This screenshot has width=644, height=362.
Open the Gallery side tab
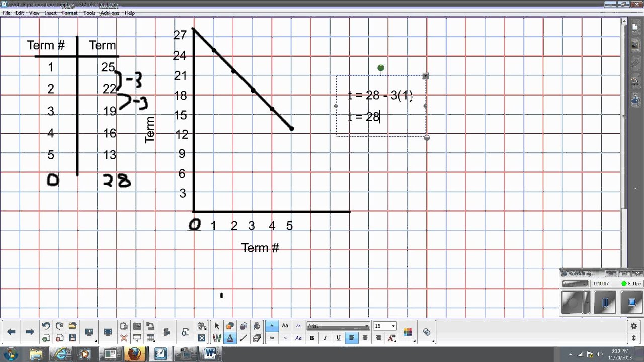click(635, 45)
